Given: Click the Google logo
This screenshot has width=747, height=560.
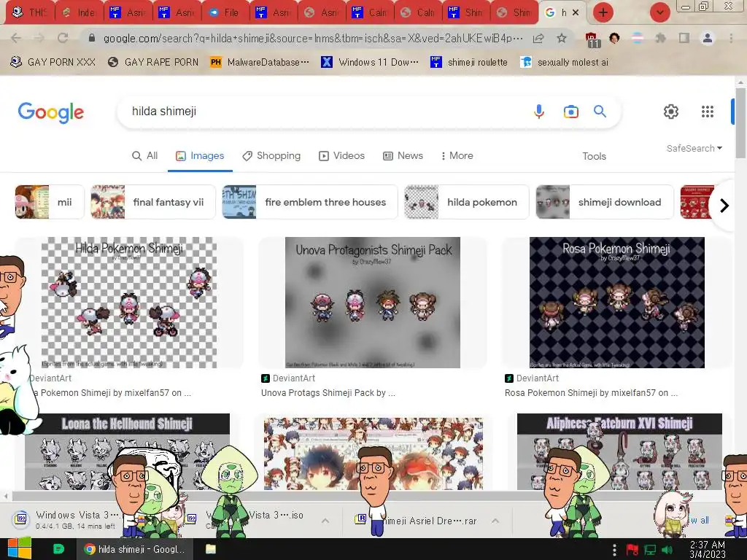Looking at the screenshot, I should pos(51,112).
